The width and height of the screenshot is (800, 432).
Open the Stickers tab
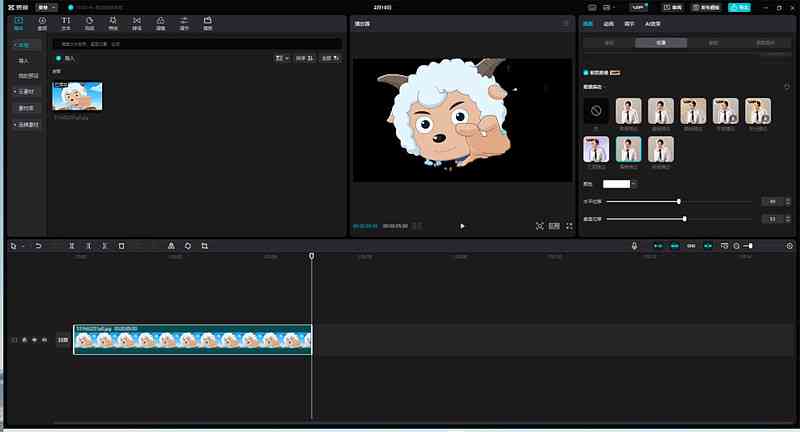click(89, 23)
